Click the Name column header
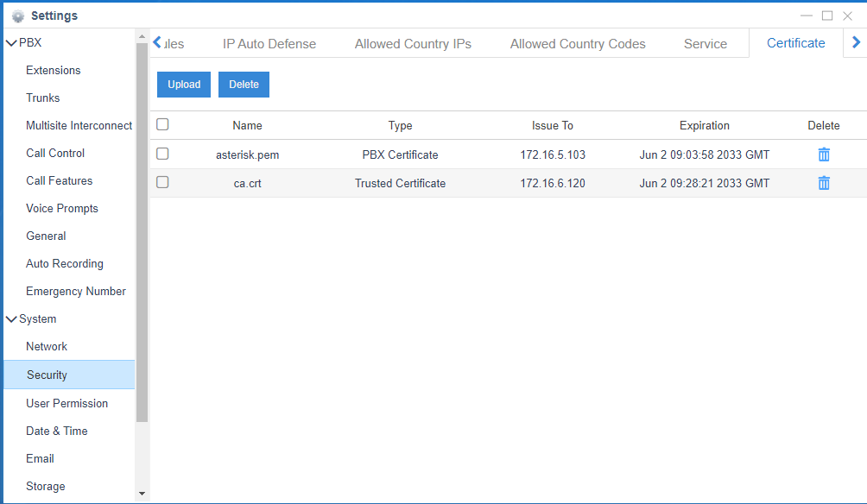The height and width of the screenshot is (504, 867). [x=247, y=125]
